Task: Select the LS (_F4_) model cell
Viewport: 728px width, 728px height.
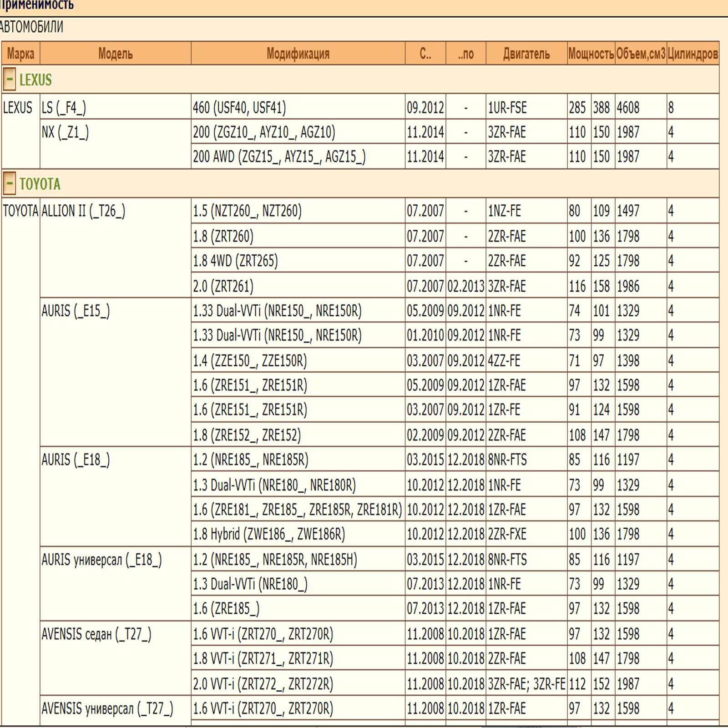Action: click(64, 108)
